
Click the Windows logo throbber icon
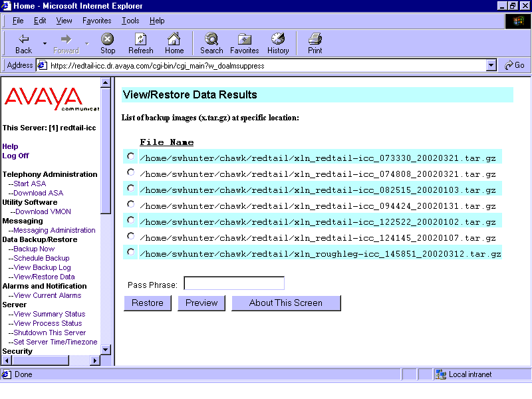pos(518,21)
